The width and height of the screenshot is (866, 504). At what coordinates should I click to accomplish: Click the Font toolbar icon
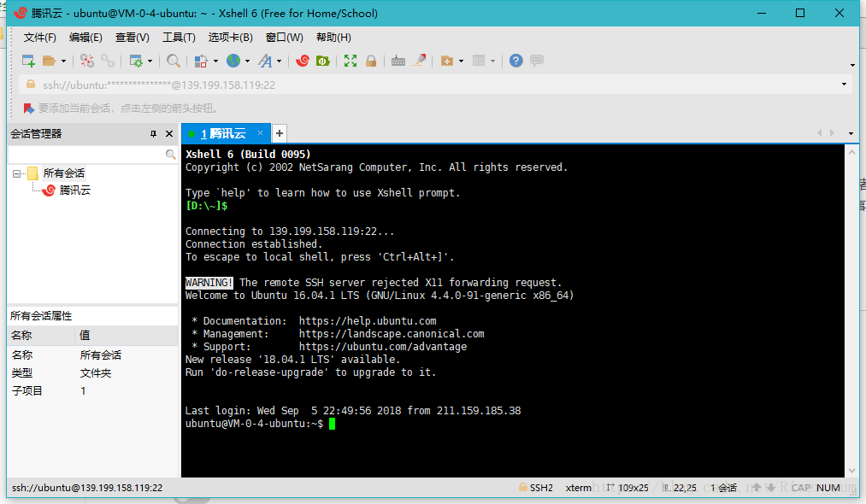point(265,61)
